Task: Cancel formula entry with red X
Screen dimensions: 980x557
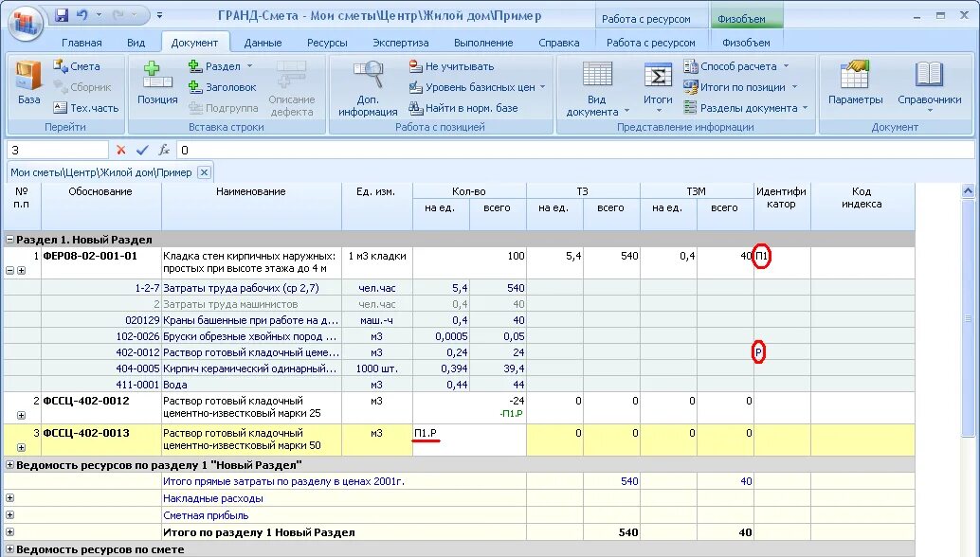Action: 121,150
